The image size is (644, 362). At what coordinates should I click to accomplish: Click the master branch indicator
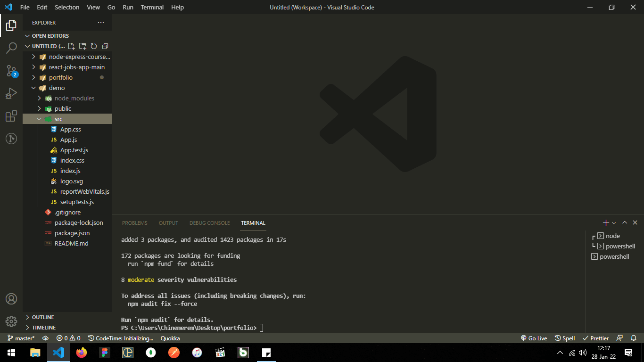[x=21, y=338]
